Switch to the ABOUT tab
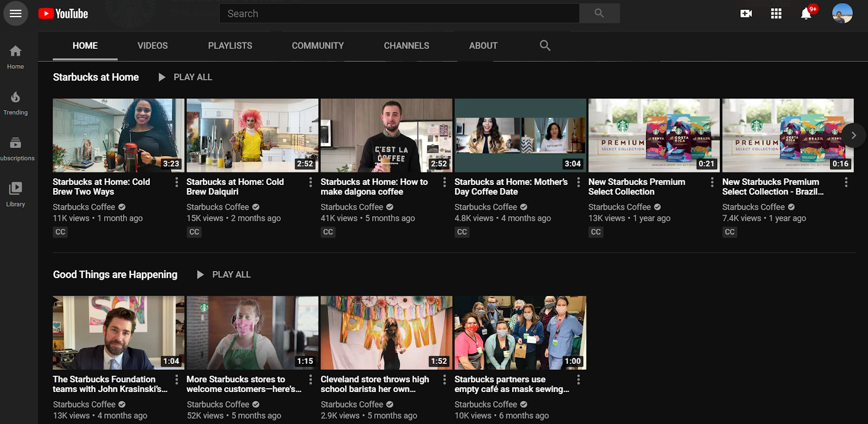Image resolution: width=868 pixels, height=424 pixels. pos(483,46)
